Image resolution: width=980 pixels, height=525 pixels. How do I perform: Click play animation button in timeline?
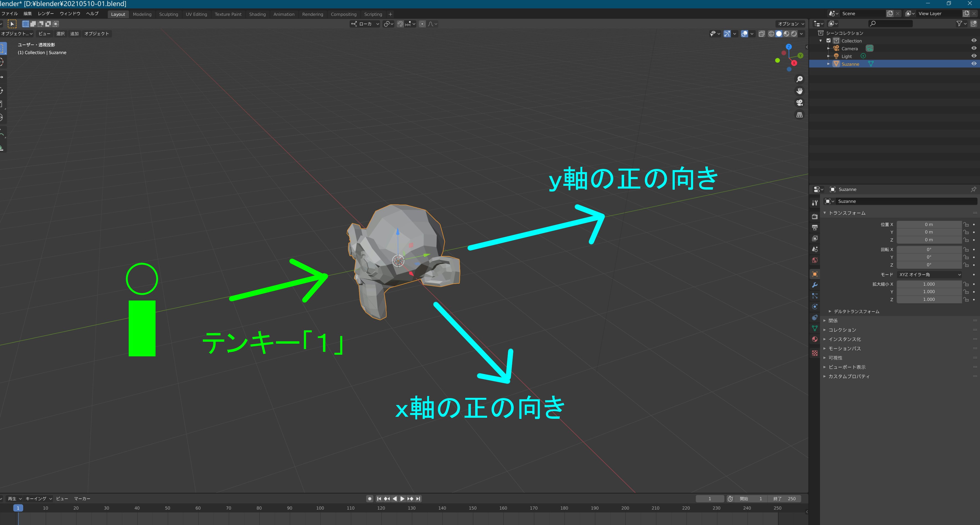[x=402, y=499]
